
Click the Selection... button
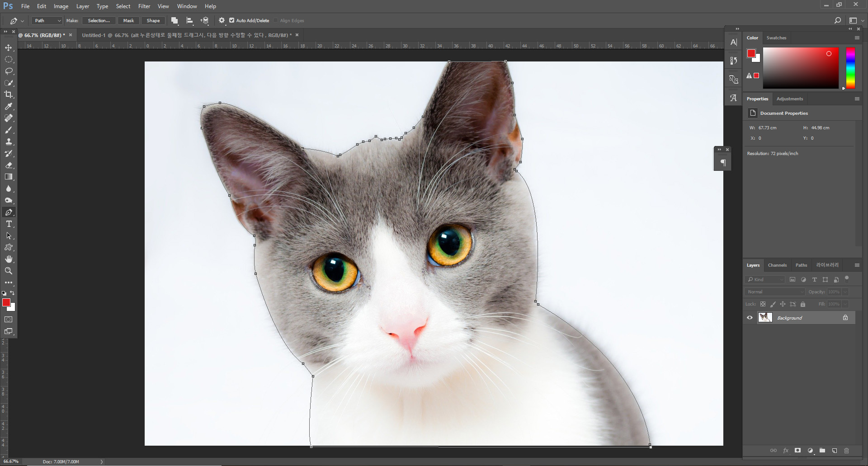tap(99, 20)
